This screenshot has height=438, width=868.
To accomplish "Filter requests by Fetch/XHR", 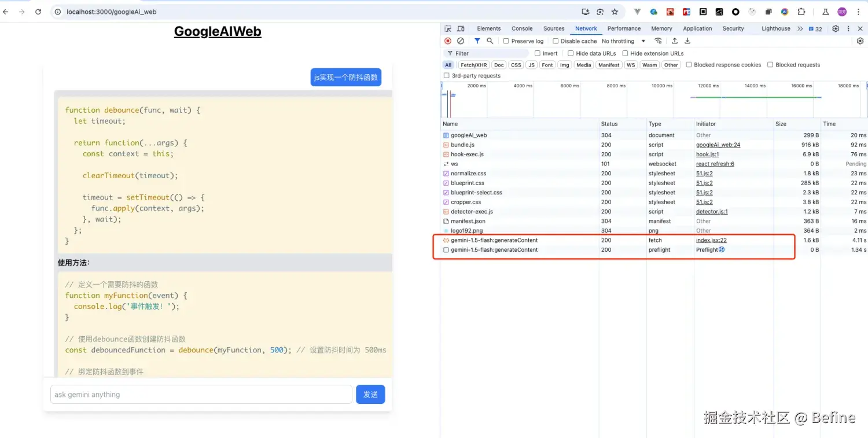I will (x=474, y=65).
